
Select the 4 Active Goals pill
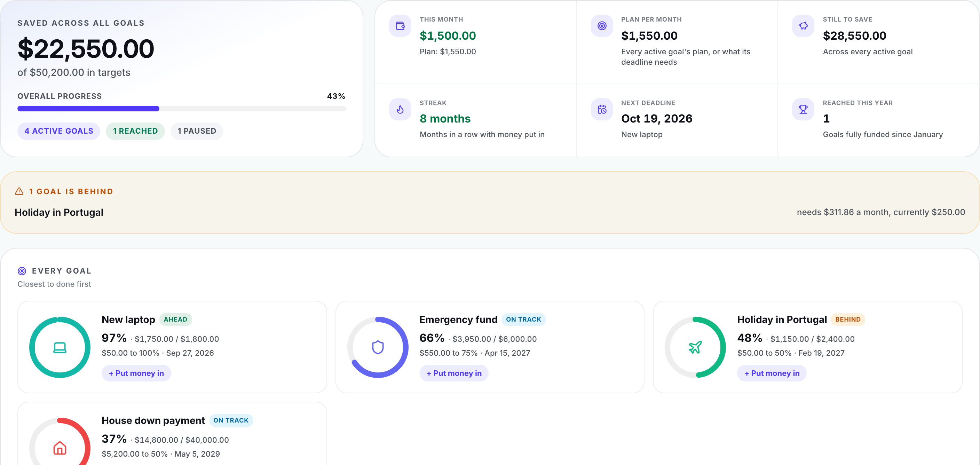point(58,131)
